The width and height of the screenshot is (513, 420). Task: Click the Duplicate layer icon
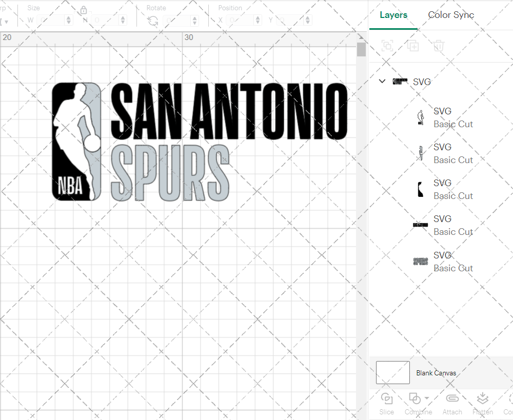[413, 46]
